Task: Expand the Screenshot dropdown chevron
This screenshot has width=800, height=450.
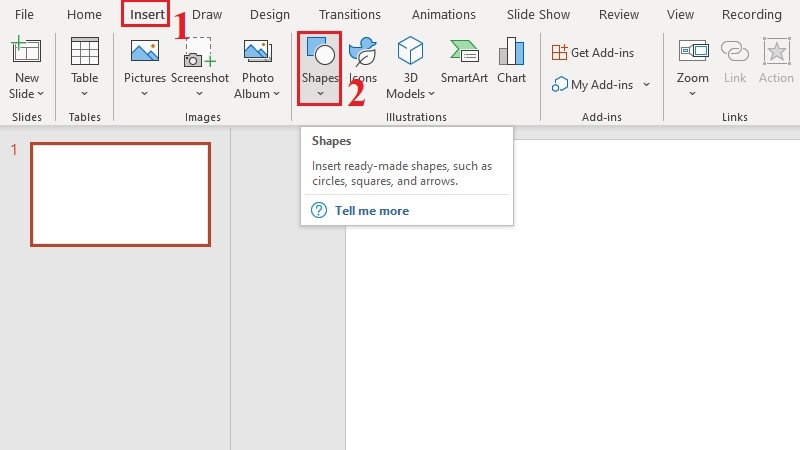Action: pyautogui.click(x=199, y=93)
